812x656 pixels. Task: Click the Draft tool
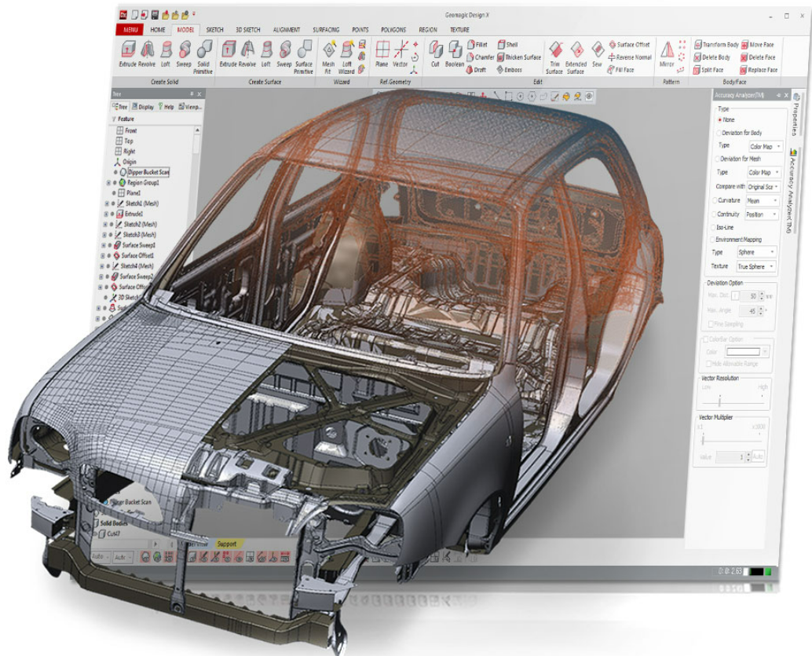476,69
